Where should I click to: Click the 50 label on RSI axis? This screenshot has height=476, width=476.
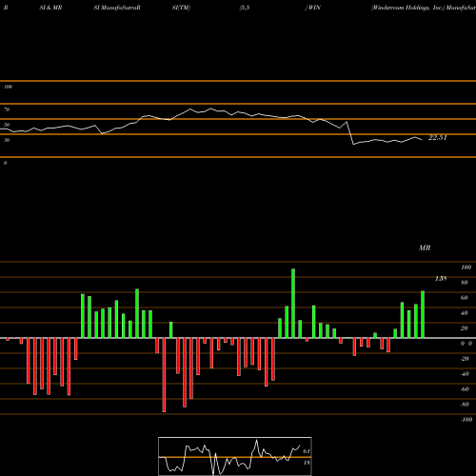[7, 125]
